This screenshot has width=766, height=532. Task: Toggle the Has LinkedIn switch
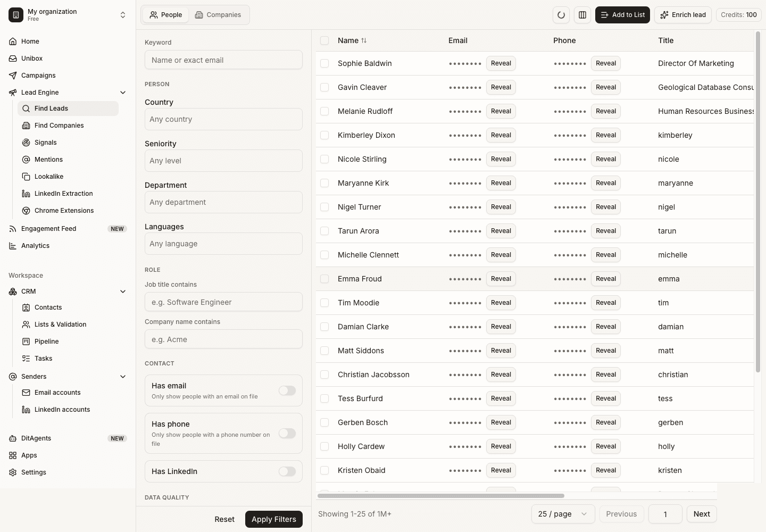pos(287,471)
